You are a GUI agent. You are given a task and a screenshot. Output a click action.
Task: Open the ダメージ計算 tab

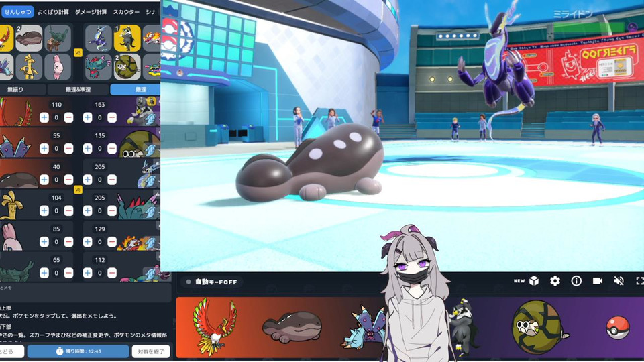[x=91, y=12]
